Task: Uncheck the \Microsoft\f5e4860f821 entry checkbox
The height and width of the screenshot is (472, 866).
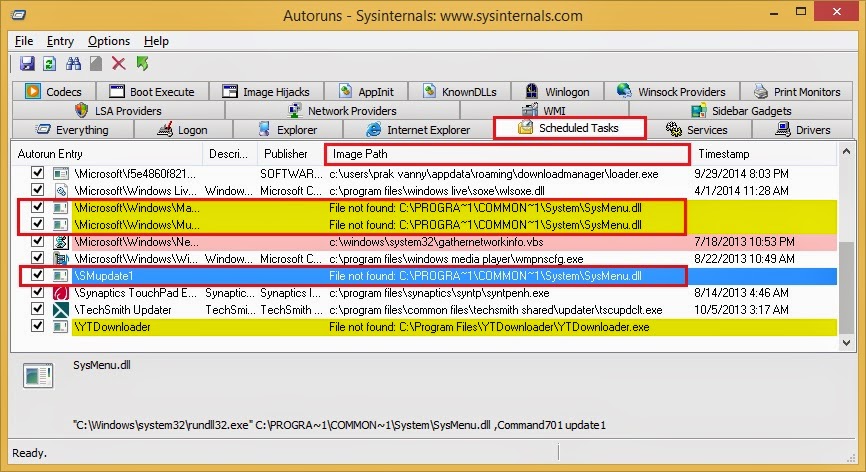Action: click(38, 173)
